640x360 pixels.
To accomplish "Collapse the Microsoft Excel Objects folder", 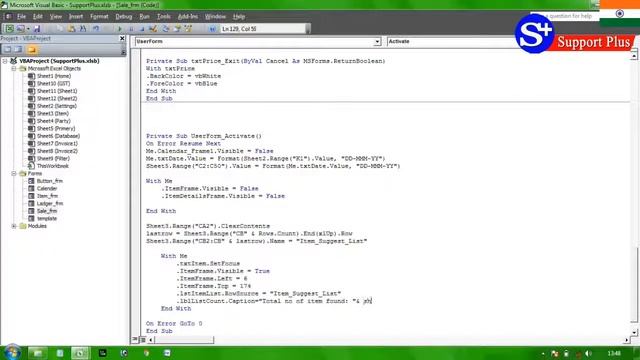I will pos(14,69).
